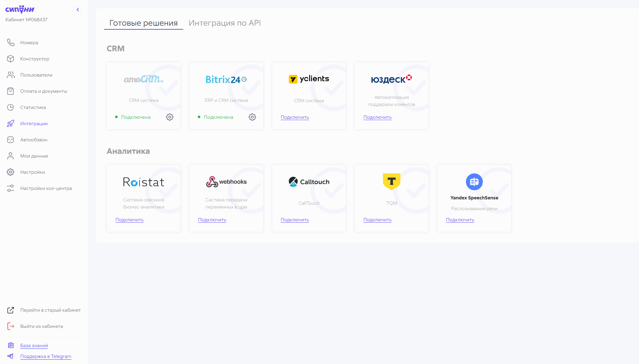Click the person icon next to Мои данные

tap(10, 156)
